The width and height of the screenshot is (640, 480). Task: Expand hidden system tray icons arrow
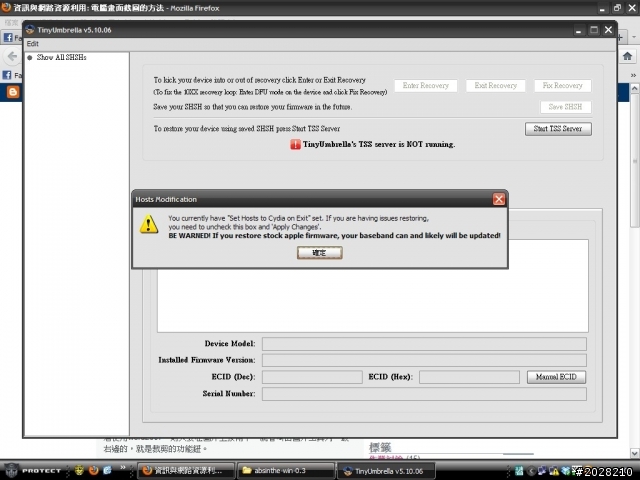click(x=531, y=471)
